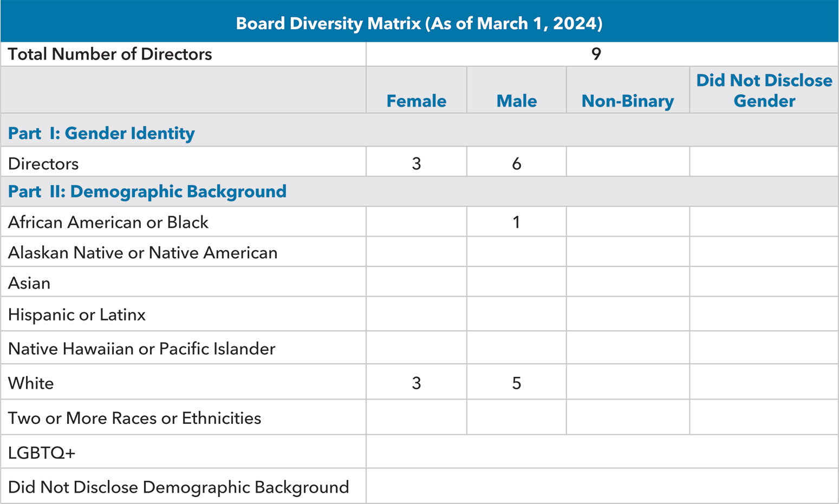839x504 pixels.
Task: Click the male African American count cell
Action: (x=516, y=222)
